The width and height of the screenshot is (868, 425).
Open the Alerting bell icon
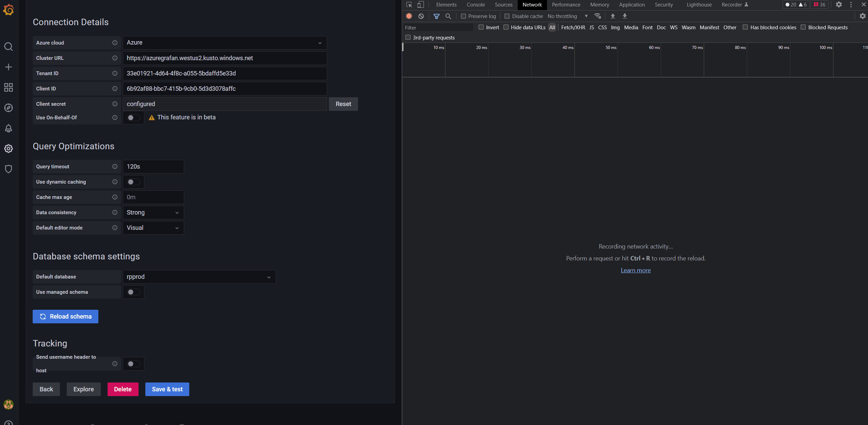pos(9,128)
